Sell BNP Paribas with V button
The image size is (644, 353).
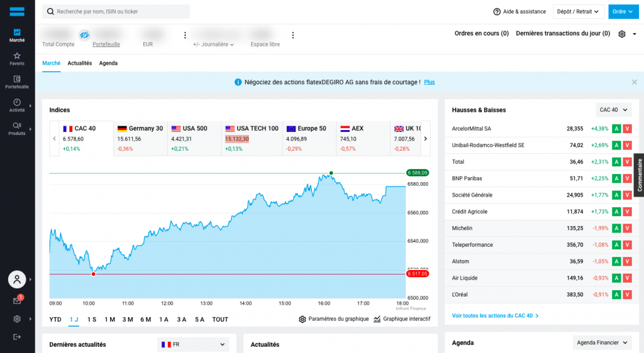[627, 178]
